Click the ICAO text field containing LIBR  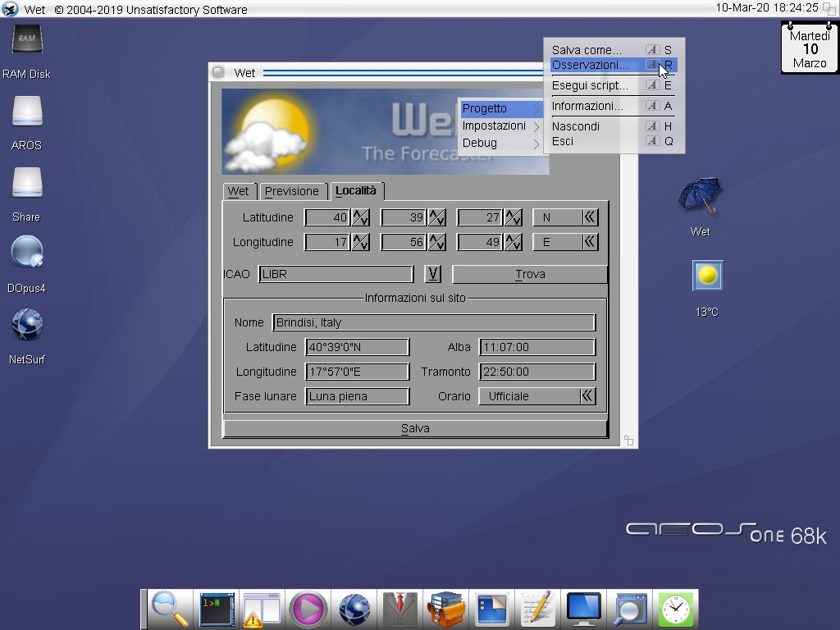point(336,274)
